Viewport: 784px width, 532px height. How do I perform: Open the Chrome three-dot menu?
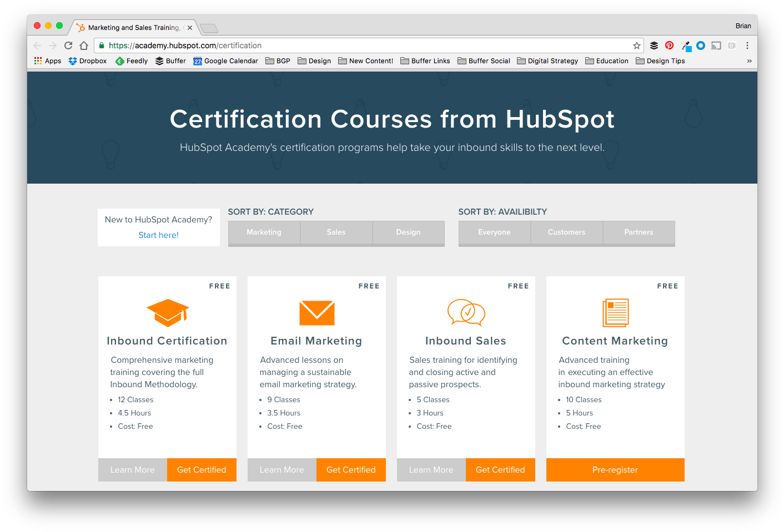point(748,45)
